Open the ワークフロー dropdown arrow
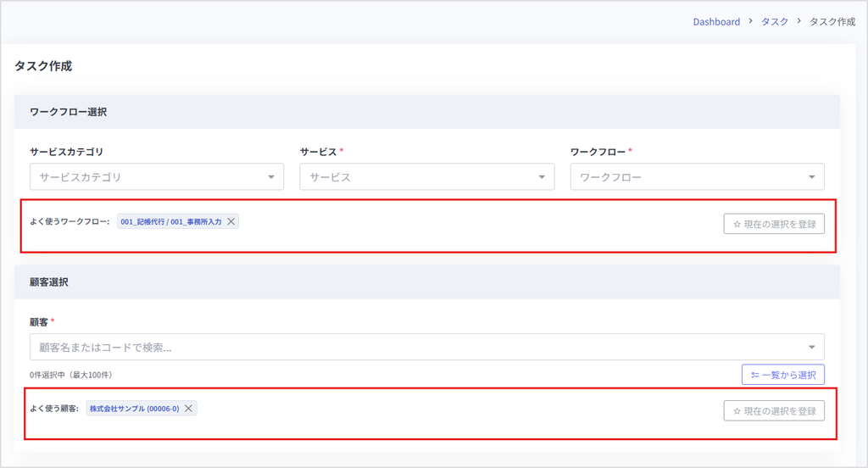The width and height of the screenshot is (868, 468). click(x=811, y=177)
